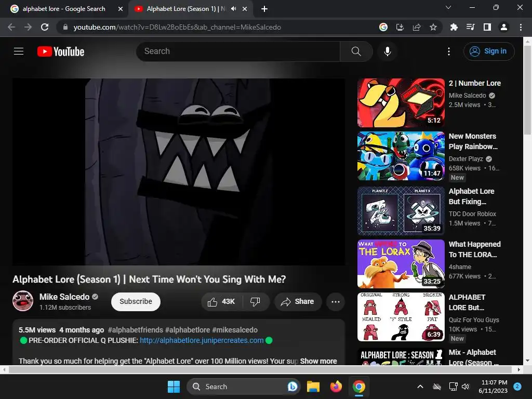The height and width of the screenshot is (399, 532).
Task: Like the video with thumbs up
Action: (x=222, y=302)
